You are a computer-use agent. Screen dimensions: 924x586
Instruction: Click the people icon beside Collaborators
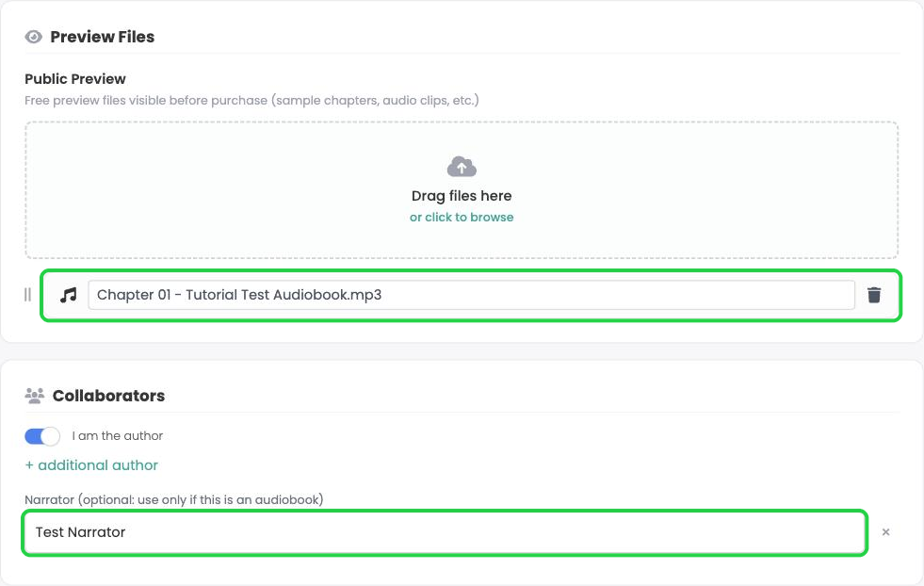click(34, 396)
